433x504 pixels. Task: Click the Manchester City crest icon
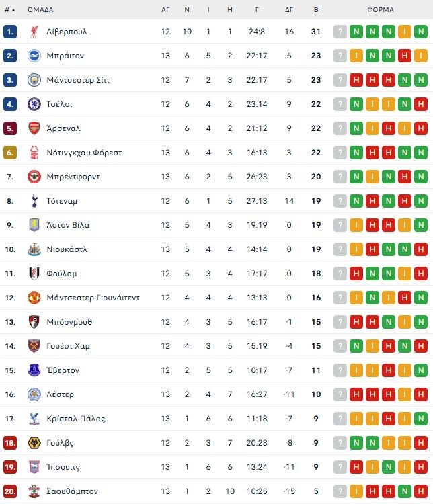(x=34, y=80)
